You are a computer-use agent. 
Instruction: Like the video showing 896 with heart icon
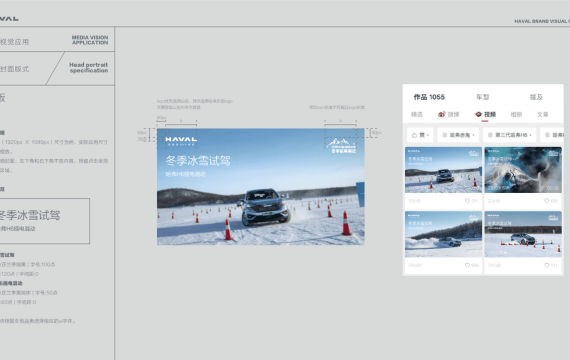[467, 265]
